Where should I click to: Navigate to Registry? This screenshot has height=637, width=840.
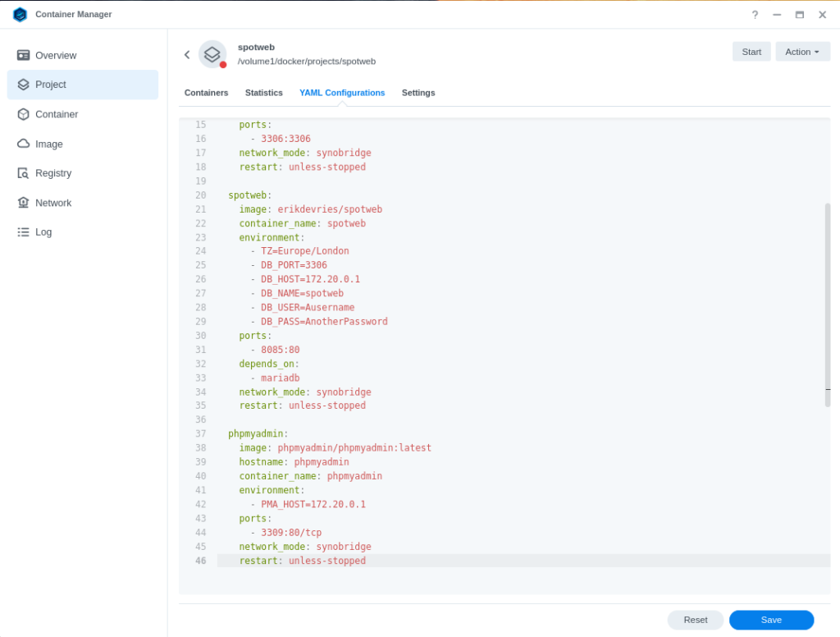click(x=83, y=173)
